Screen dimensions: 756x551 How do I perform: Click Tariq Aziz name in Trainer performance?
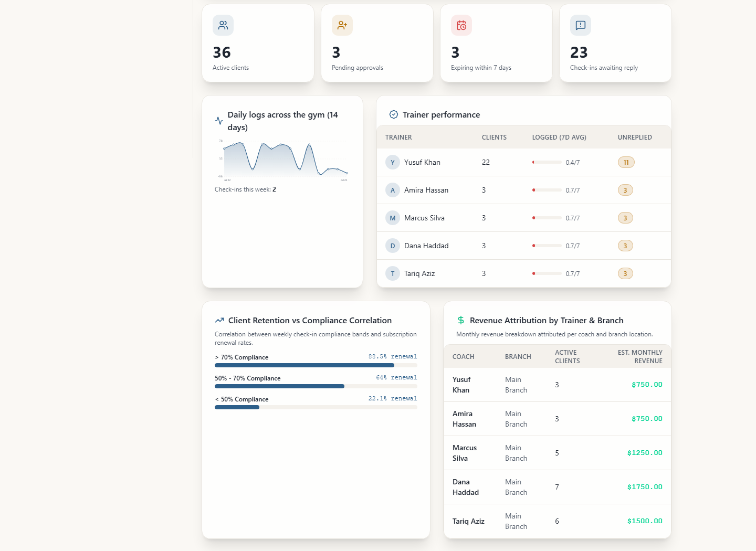(419, 273)
